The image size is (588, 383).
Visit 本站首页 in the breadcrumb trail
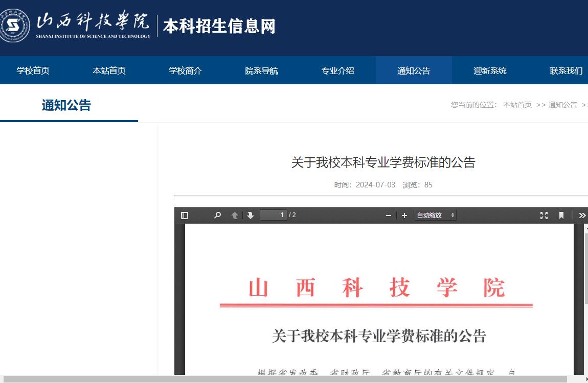(x=517, y=105)
